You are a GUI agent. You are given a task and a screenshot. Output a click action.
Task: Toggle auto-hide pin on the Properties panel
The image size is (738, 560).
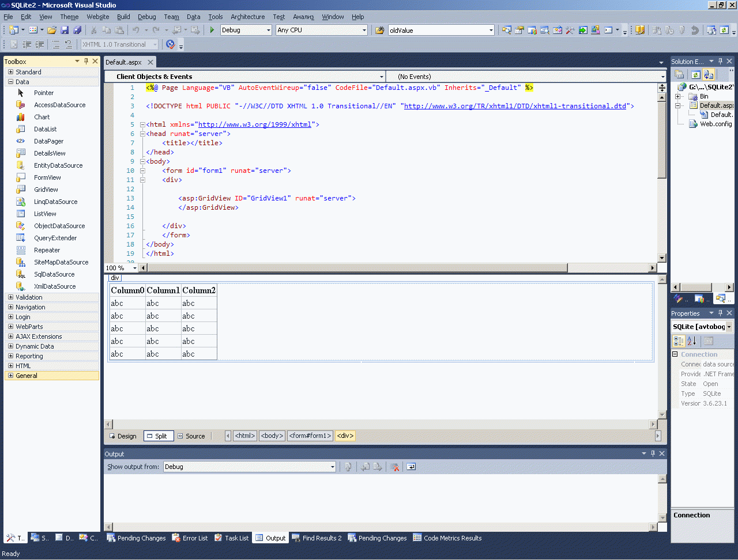click(720, 313)
